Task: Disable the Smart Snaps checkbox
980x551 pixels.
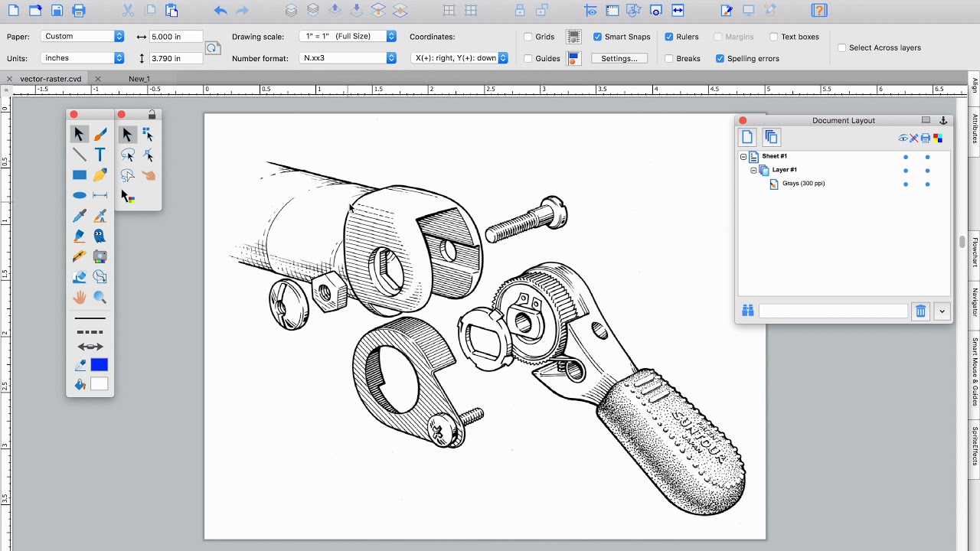Action: [x=598, y=37]
